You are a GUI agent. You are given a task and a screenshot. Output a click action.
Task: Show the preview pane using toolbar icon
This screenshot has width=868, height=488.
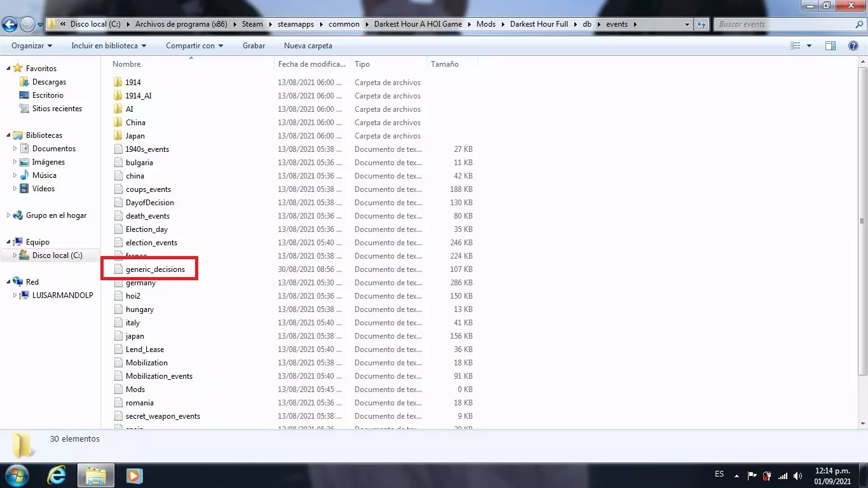[831, 46]
